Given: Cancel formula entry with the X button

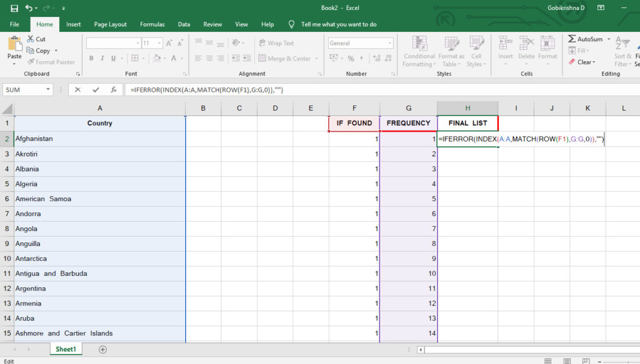Looking at the screenshot, I should point(79,89).
